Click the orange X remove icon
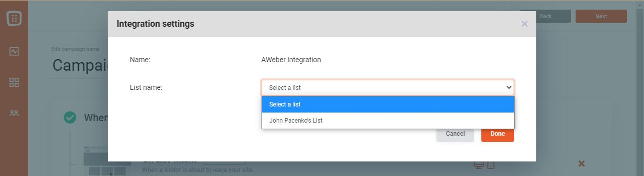Screen dimensions: 644x176 coord(581,164)
